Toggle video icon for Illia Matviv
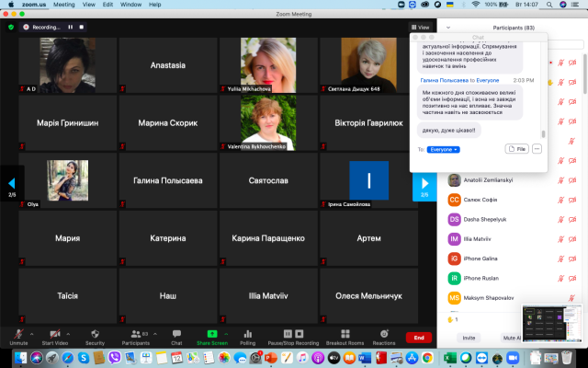Image resolution: width=588 pixels, height=368 pixels. tap(572, 239)
